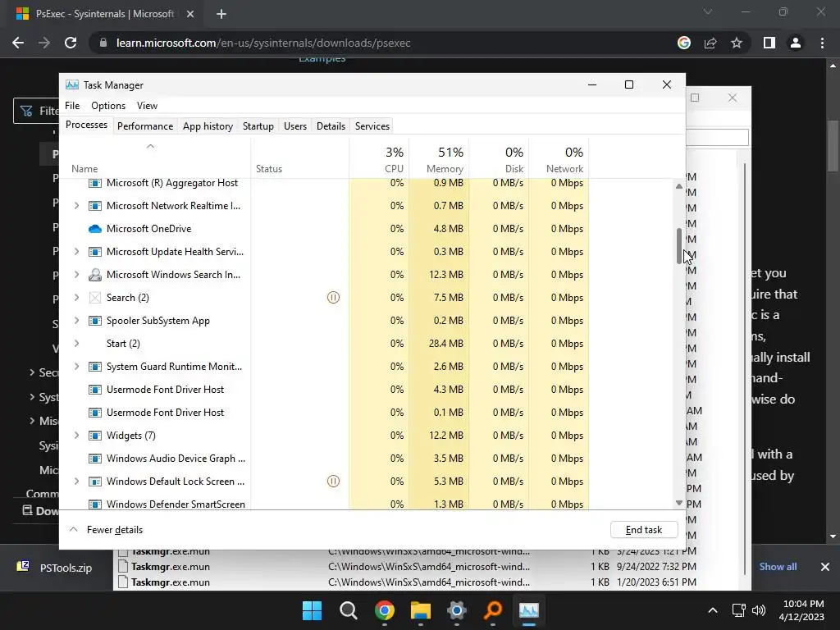Click the Search (2) process icon
Screen dimensions: 840x630
[95, 298]
